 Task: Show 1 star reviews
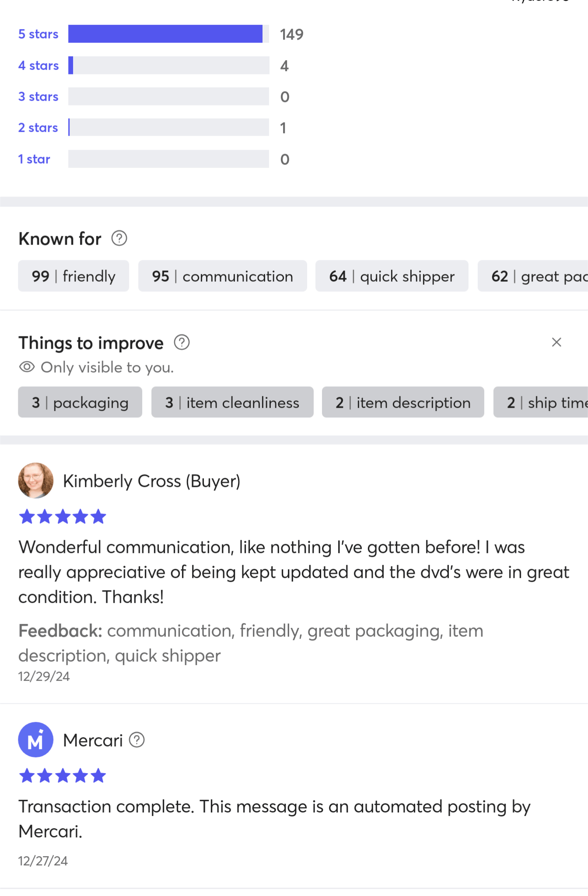[x=34, y=159]
